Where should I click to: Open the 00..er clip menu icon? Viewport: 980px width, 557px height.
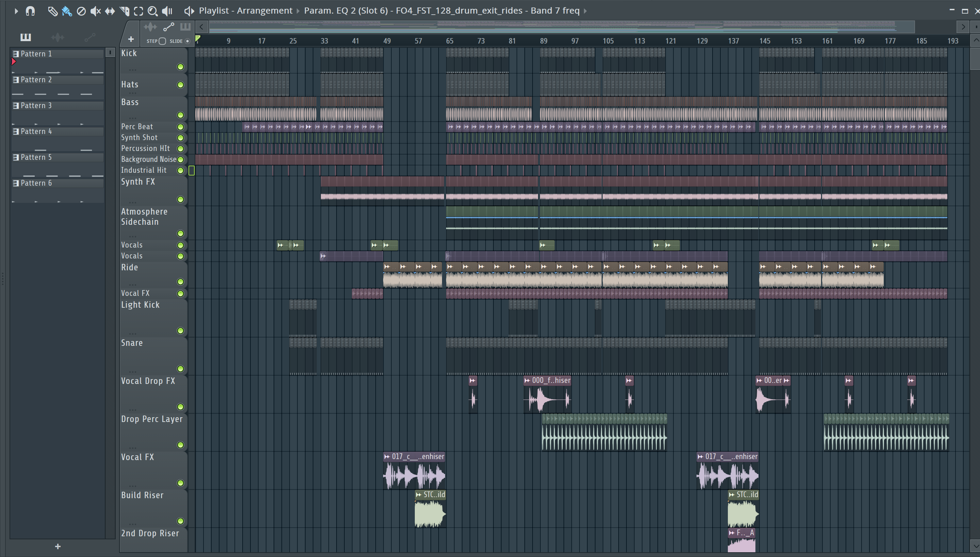[759, 381]
